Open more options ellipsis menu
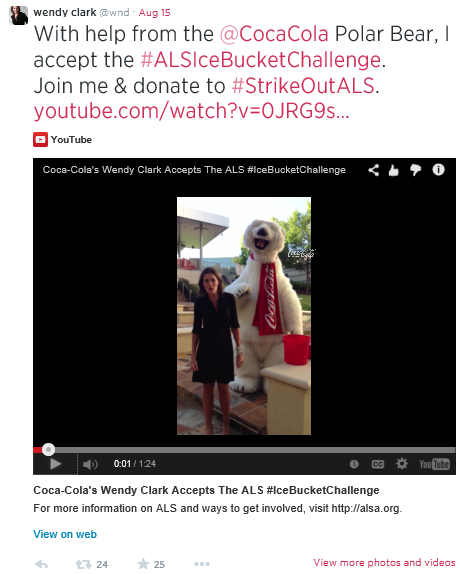The width and height of the screenshot is (460, 574). (202, 564)
